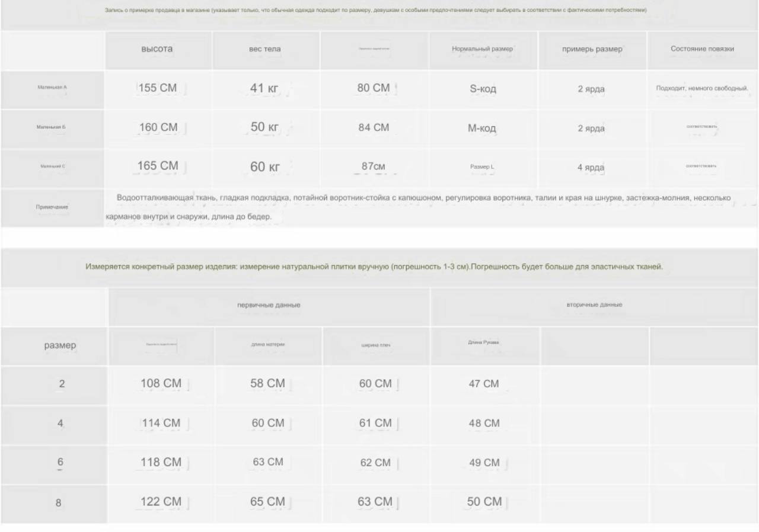Click the '108 CM' measurement cell
Viewport: 759px width, 532px height.
click(x=161, y=384)
